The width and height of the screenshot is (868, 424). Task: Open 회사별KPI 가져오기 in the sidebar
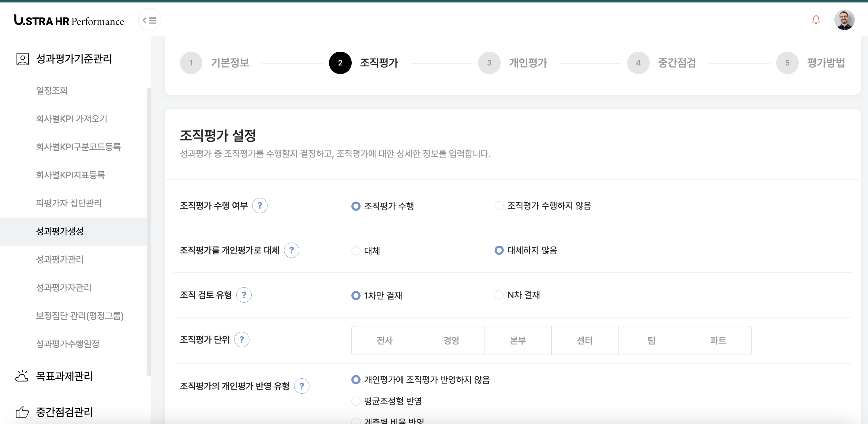[x=71, y=119]
